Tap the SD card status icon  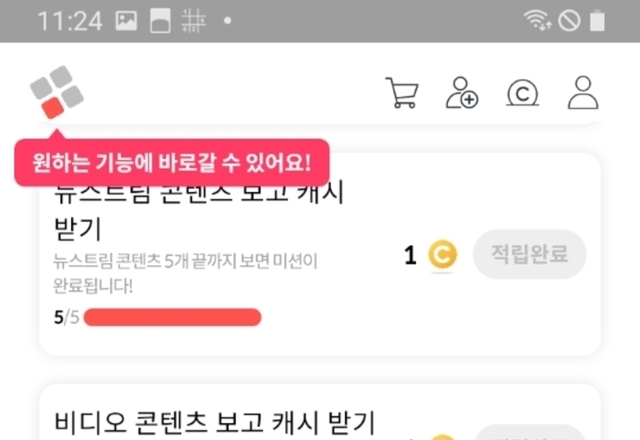tap(158, 21)
